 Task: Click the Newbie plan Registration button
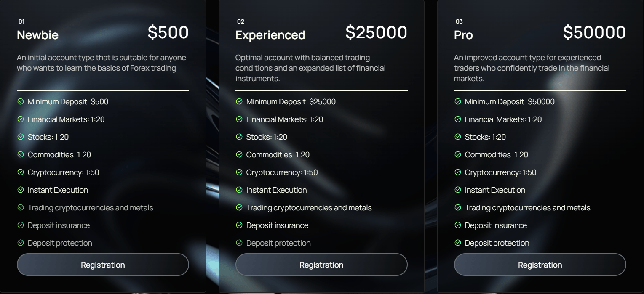point(103,265)
